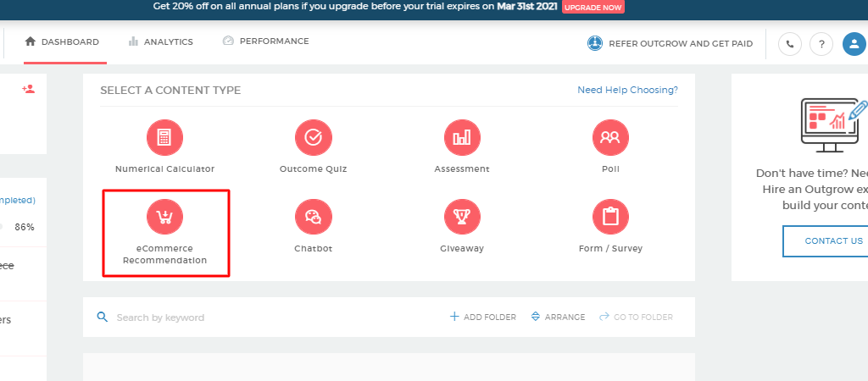Pick the Assessment bar chart icon

coord(462,137)
